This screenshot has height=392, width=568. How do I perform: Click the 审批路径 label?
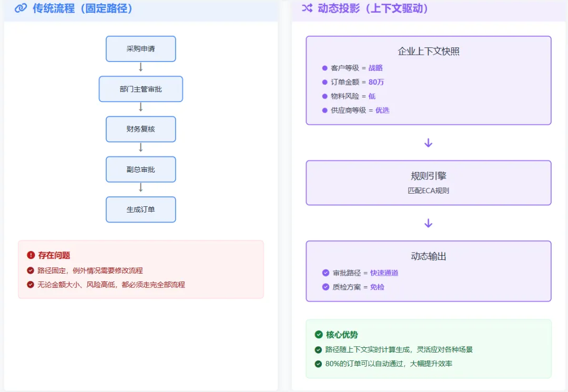347,273
